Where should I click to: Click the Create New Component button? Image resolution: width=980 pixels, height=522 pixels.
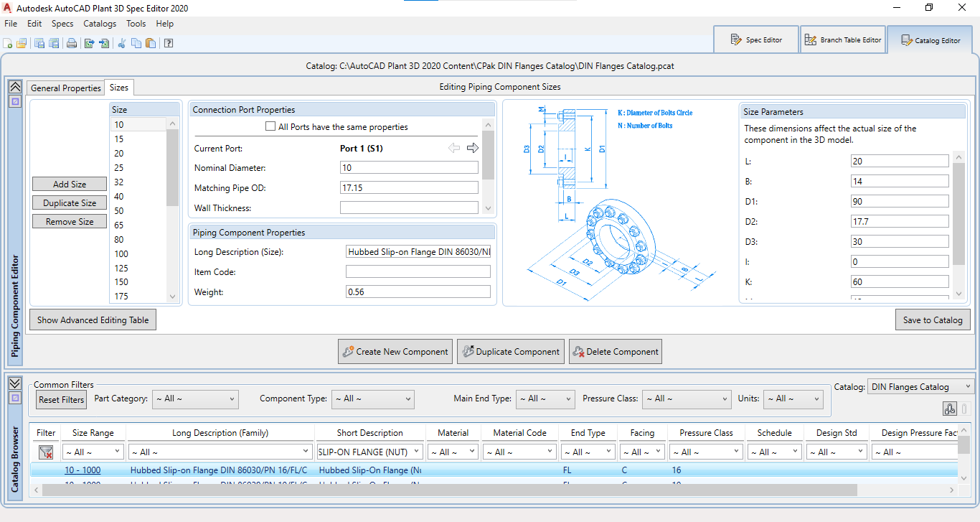395,352
